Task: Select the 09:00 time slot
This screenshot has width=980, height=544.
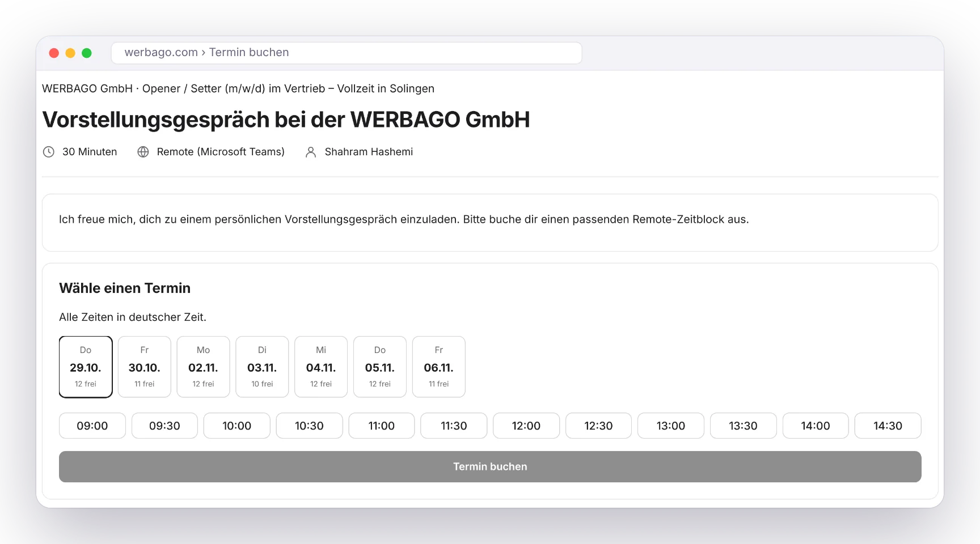Action: tap(92, 426)
